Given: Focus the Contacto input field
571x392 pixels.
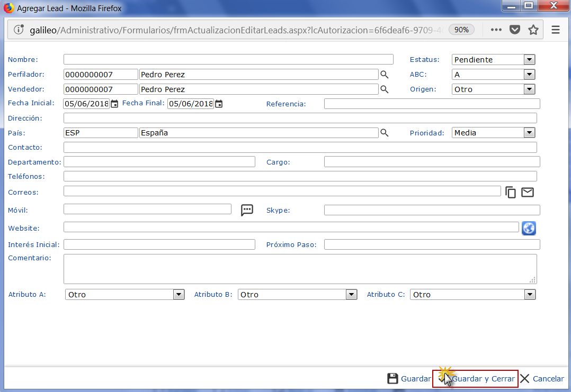Looking at the screenshot, I should 300,147.
